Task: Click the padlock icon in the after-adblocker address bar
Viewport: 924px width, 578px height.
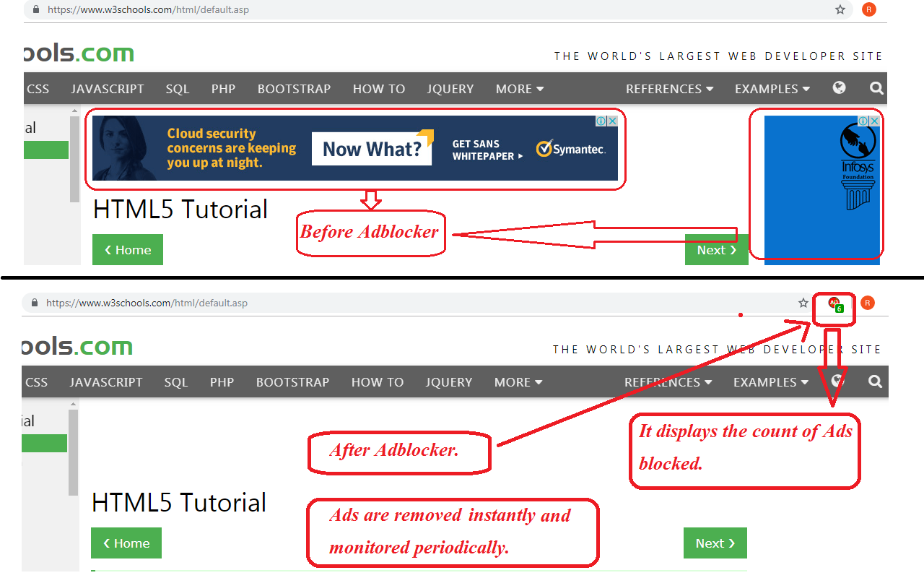Action: pos(35,303)
